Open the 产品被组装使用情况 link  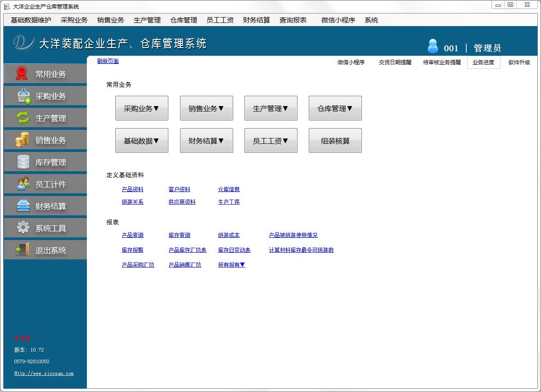pyautogui.click(x=293, y=235)
